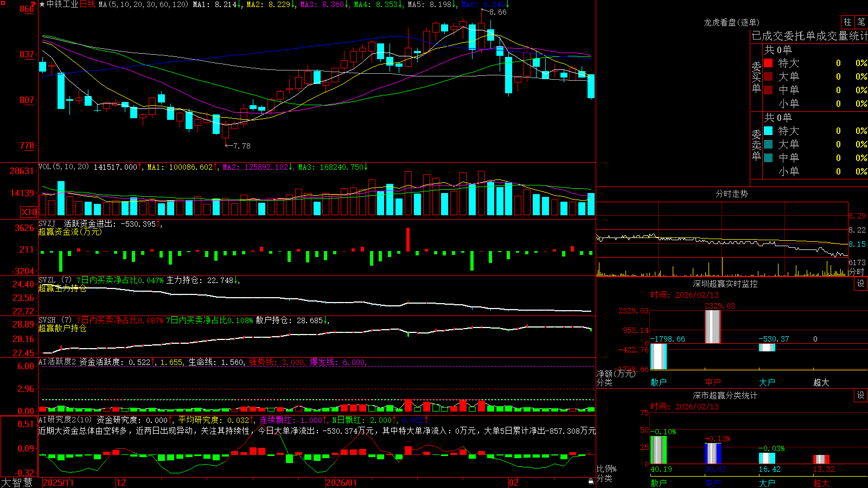Select 大户 category in 深圳超赢实时监控 chart
Viewport: 868px width, 488px height.
[x=767, y=382]
